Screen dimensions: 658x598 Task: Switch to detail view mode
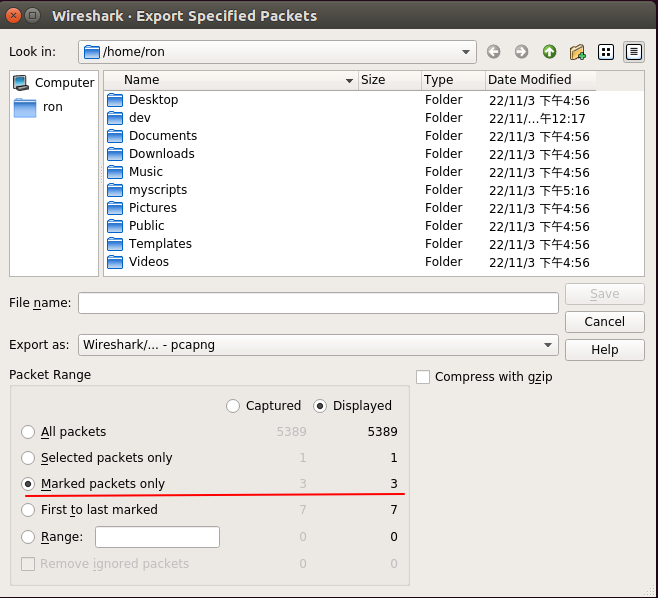coord(634,52)
